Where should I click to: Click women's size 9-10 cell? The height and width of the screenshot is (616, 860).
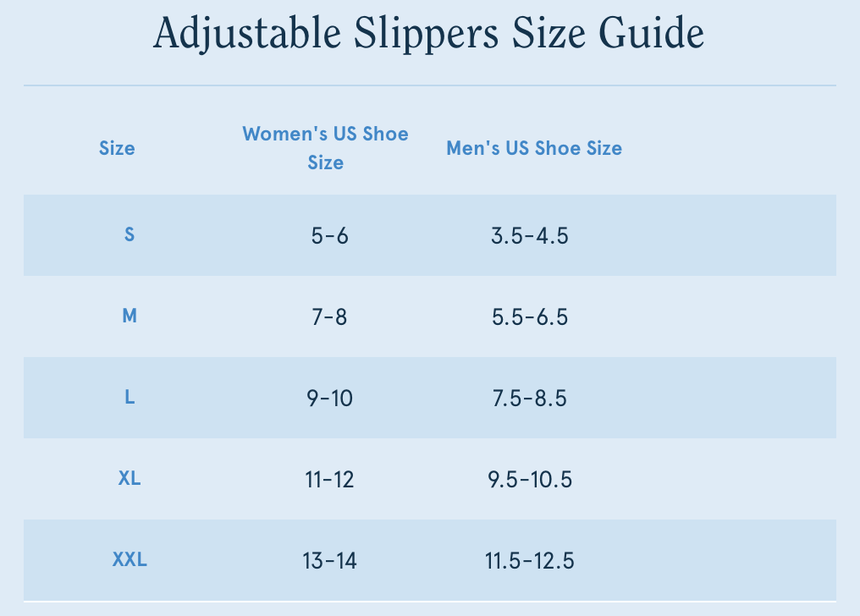pyautogui.click(x=329, y=398)
